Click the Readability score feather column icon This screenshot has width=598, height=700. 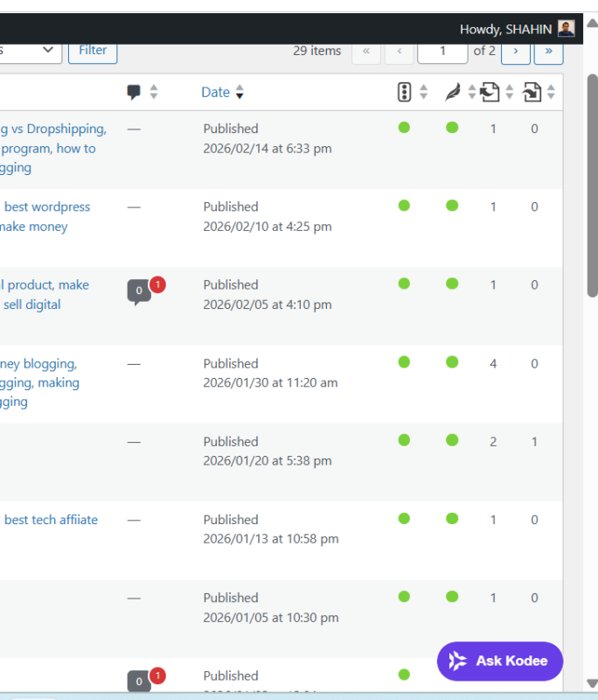click(452, 92)
